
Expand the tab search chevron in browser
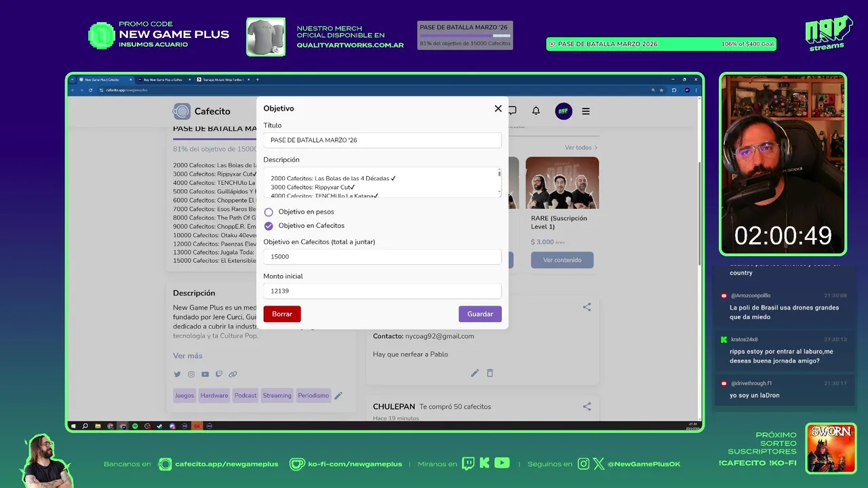(x=73, y=79)
